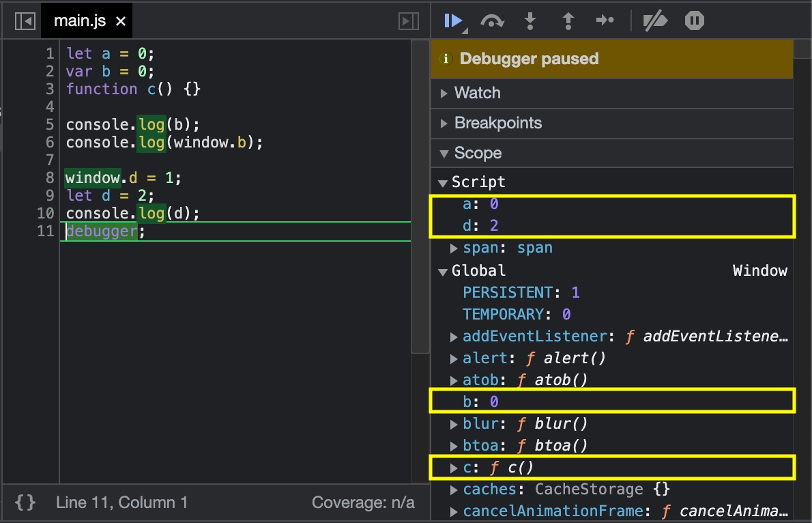Expand the c function entry
Viewport: 812px width, 523px height.
click(454, 468)
